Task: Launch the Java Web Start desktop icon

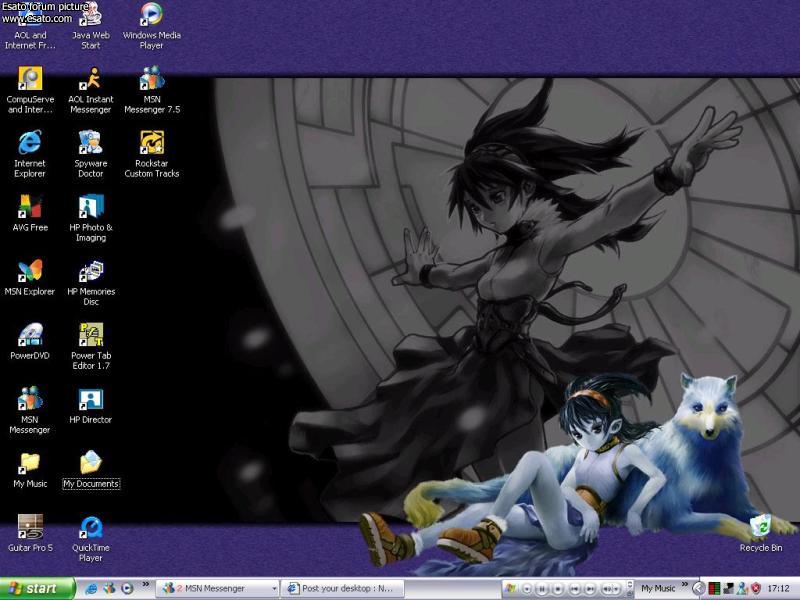Action: 91,26
